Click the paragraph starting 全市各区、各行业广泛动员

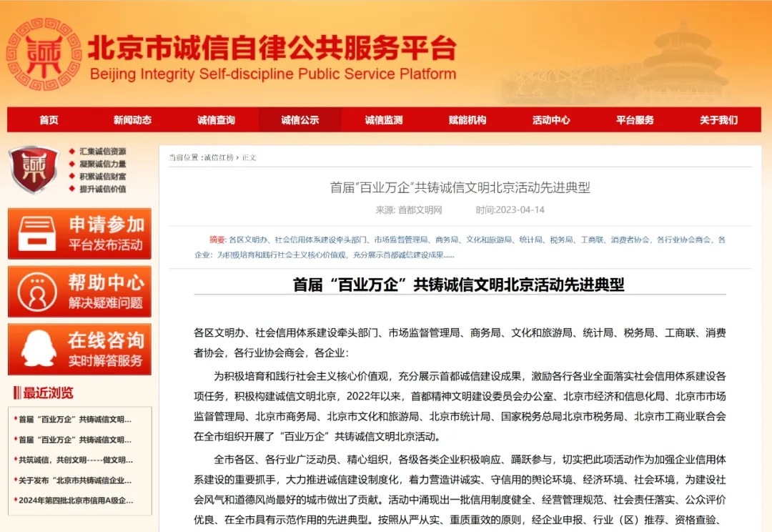tap(460, 490)
